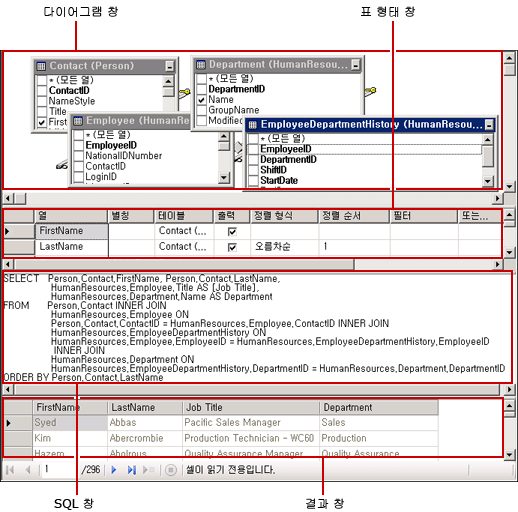Check ShiftID in EmployeeDepartmentHistory table
The image size is (518, 512).
tap(253, 170)
